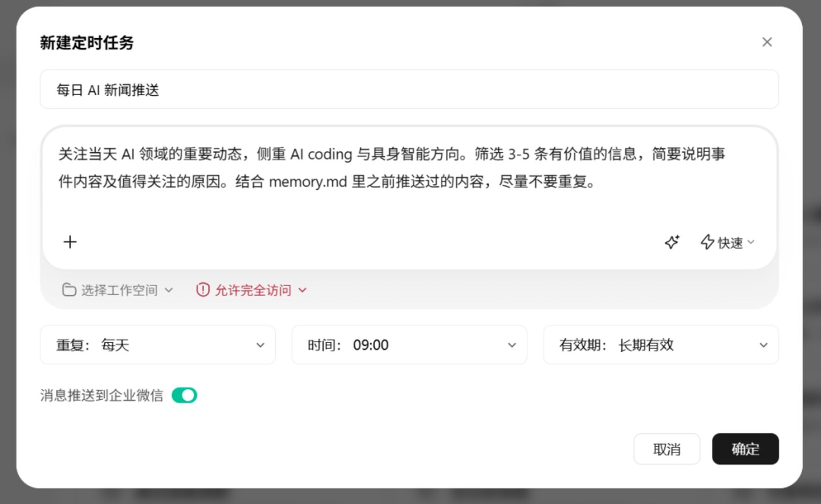Click the plus attachment icon

coord(70,242)
